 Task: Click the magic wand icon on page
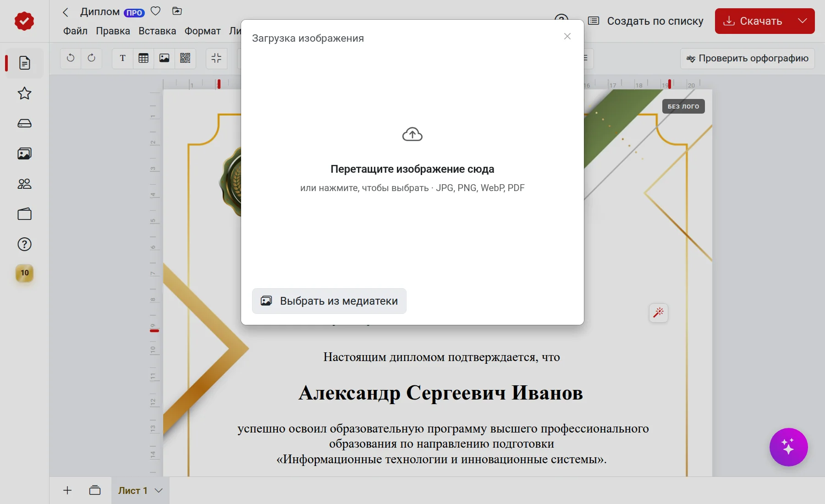(659, 312)
